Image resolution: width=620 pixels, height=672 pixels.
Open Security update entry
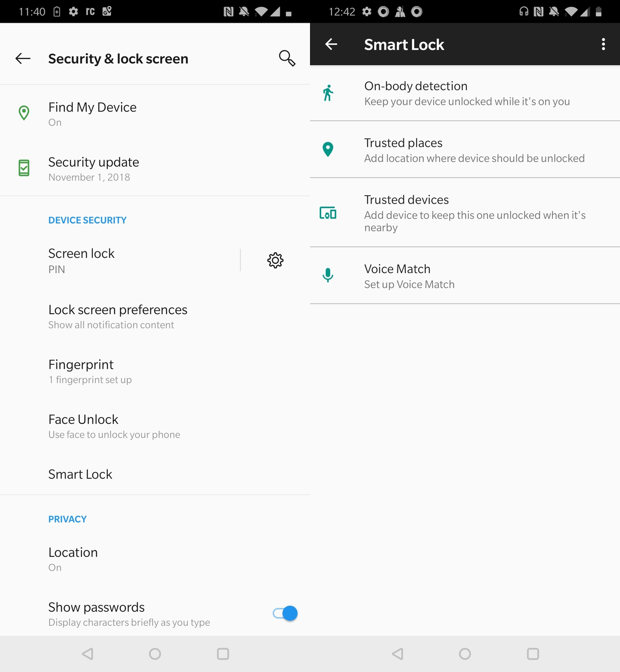(93, 169)
